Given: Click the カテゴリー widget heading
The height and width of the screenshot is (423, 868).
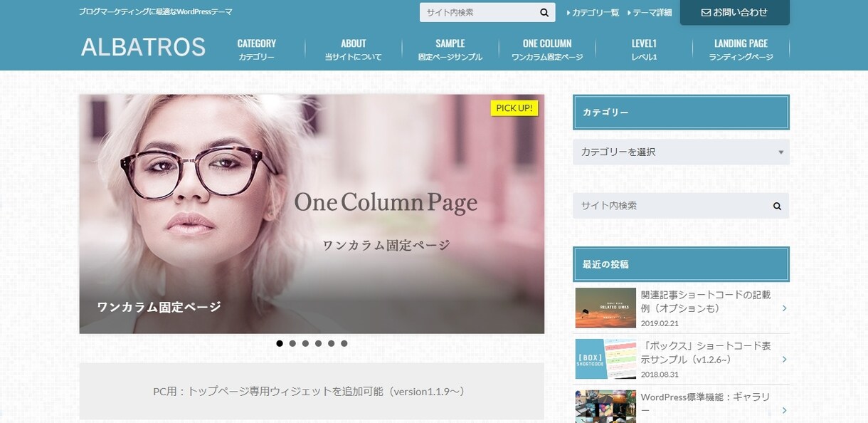Looking at the screenshot, I should pyautogui.click(x=681, y=113).
